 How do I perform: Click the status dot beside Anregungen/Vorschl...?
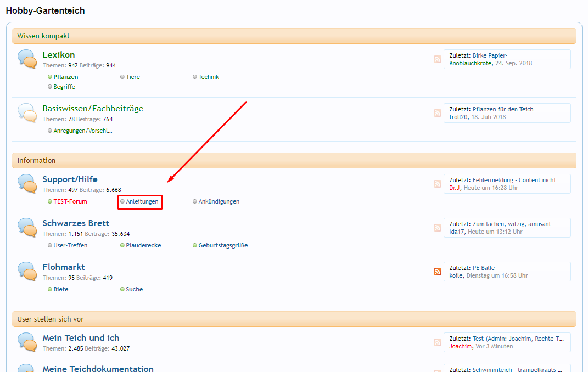pyautogui.click(x=50, y=131)
